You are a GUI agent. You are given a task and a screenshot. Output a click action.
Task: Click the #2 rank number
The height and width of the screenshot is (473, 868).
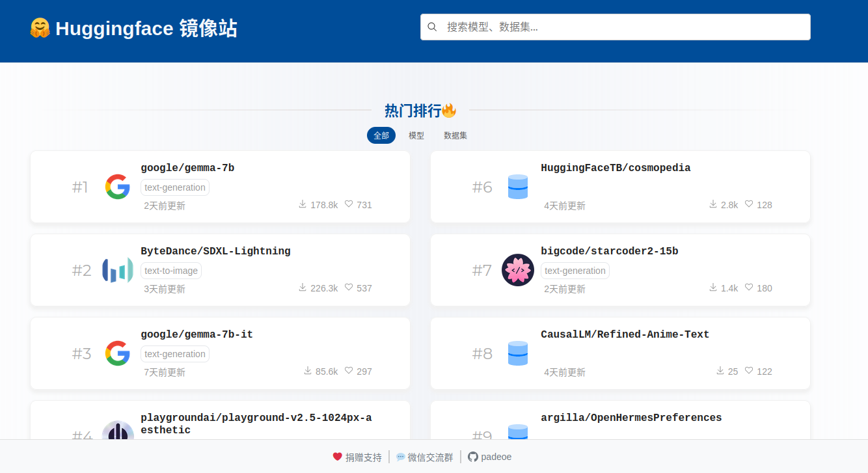pos(82,271)
